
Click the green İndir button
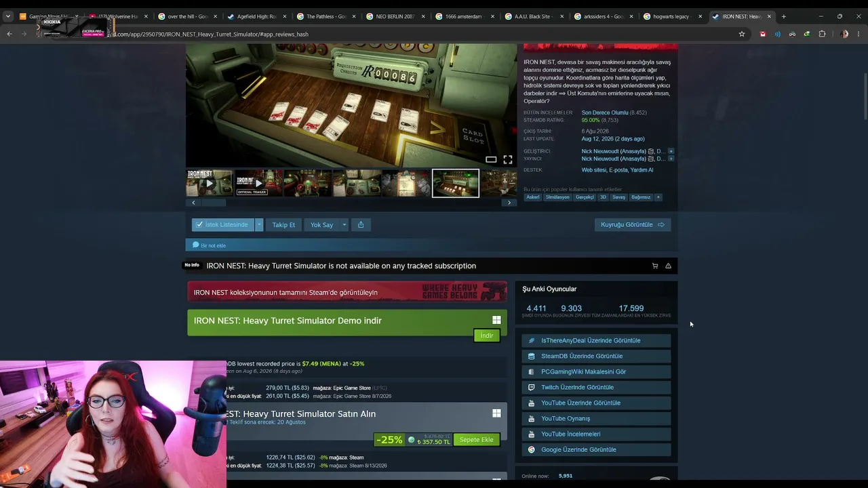[487, 335]
